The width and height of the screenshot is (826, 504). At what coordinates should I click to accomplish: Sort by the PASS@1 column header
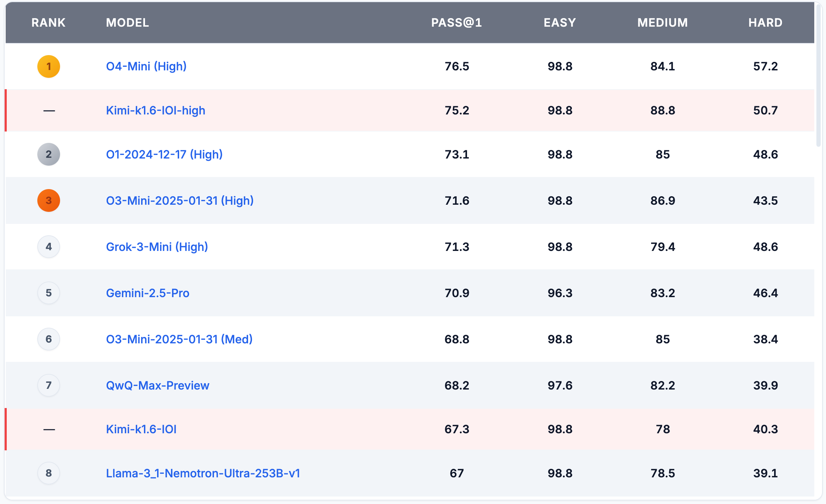click(x=456, y=23)
